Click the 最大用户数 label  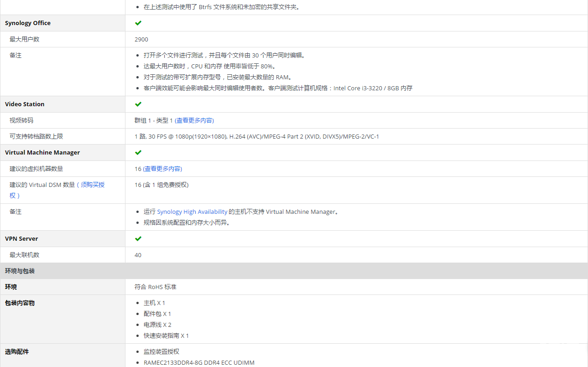(x=25, y=39)
